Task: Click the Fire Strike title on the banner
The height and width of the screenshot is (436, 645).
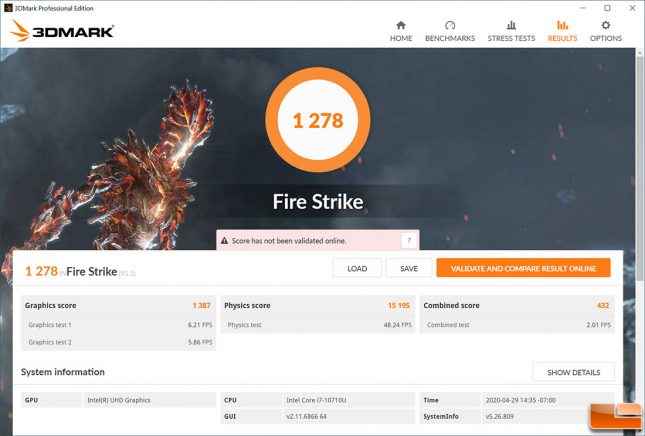Action: (318, 202)
